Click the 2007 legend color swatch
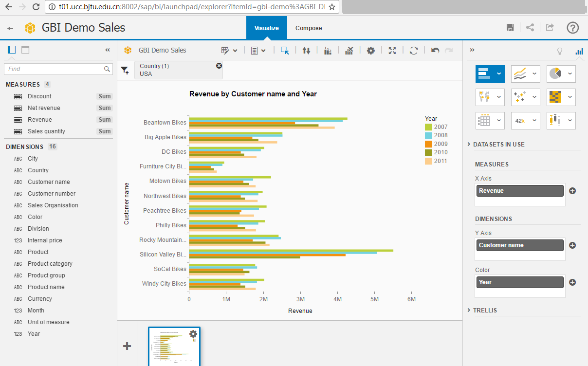Image resolution: width=588 pixels, height=366 pixels. [428, 127]
